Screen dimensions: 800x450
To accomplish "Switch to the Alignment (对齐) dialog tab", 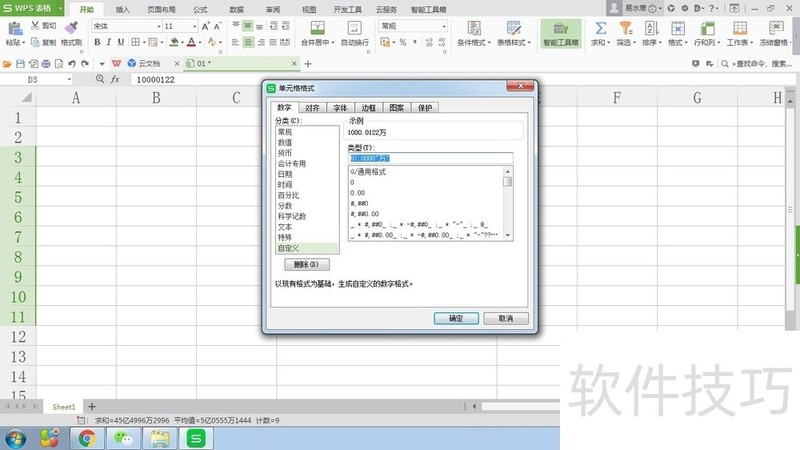I will pos(312,108).
